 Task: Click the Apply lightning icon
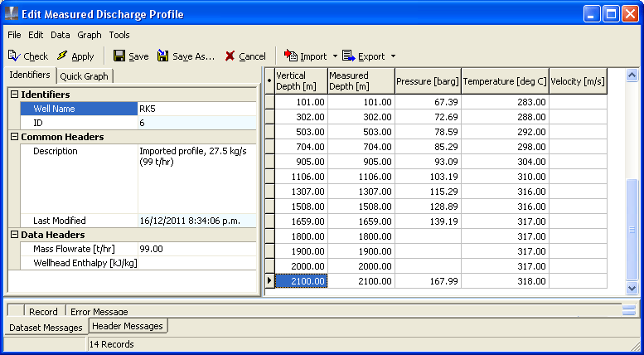(62, 56)
